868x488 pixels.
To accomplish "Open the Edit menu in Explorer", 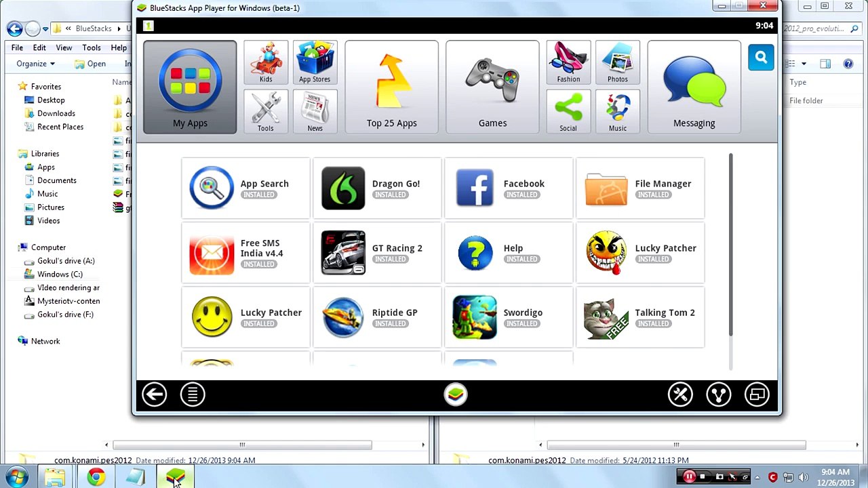I will pos(39,47).
